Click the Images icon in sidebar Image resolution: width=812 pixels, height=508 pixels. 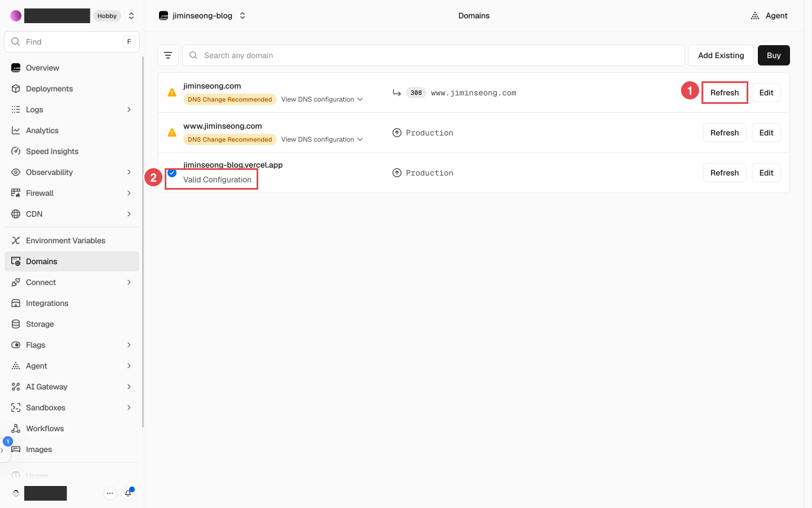click(x=16, y=449)
